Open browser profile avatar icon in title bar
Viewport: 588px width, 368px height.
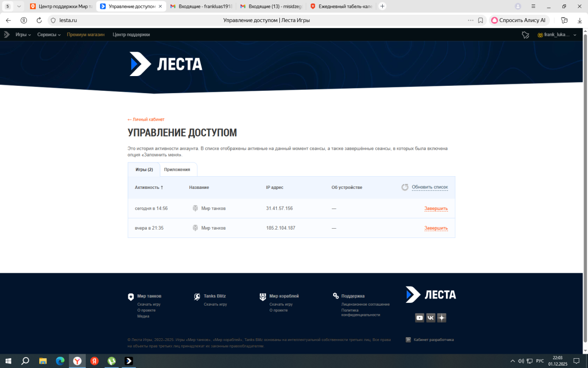click(x=518, y=6)
